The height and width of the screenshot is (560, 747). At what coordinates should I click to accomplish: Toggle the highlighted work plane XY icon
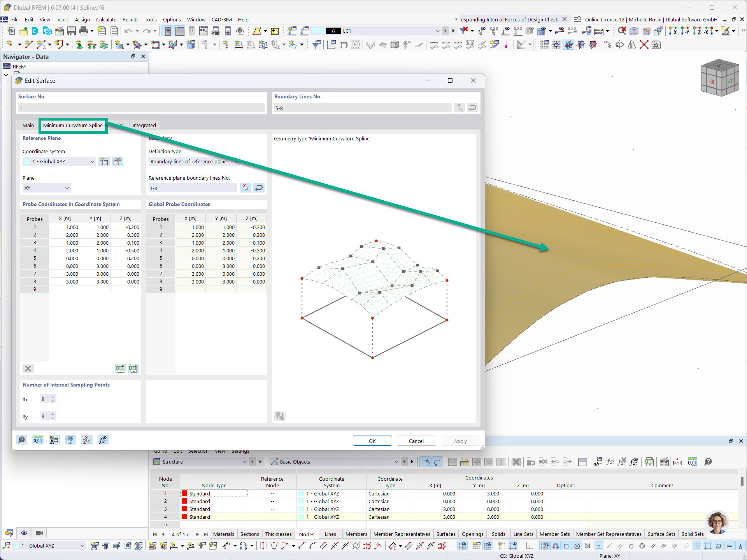(569, 44)
